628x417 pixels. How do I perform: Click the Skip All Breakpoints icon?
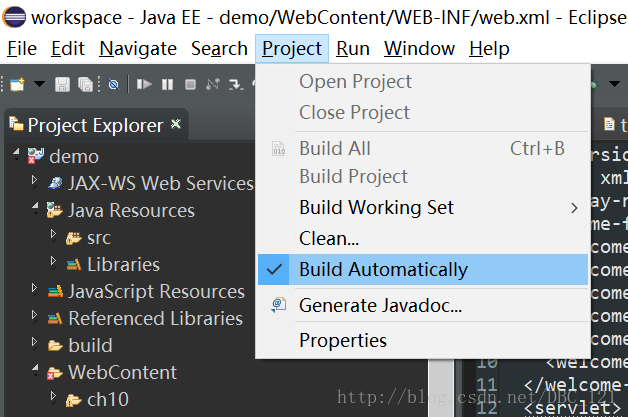(114, 85)
